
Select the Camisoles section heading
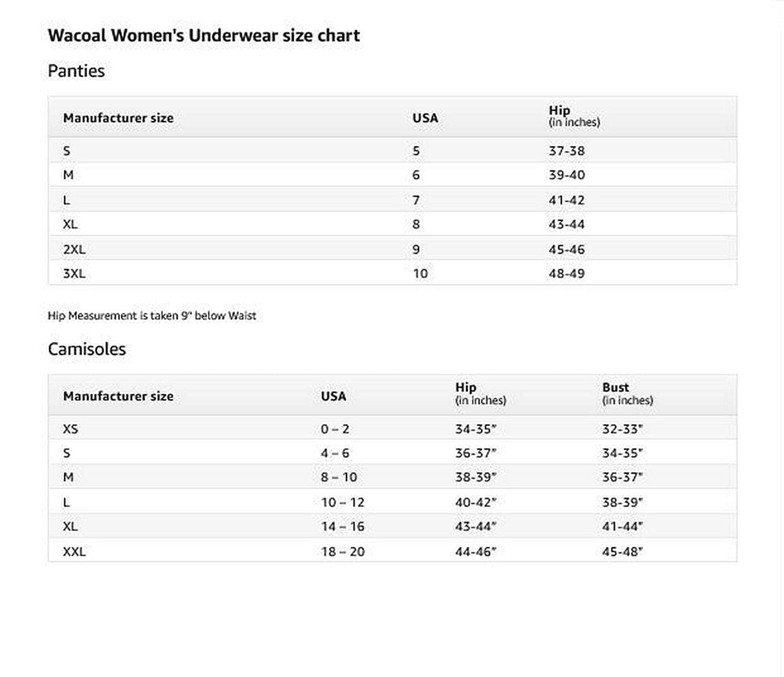pyautogui.click(x=87, y=349)
